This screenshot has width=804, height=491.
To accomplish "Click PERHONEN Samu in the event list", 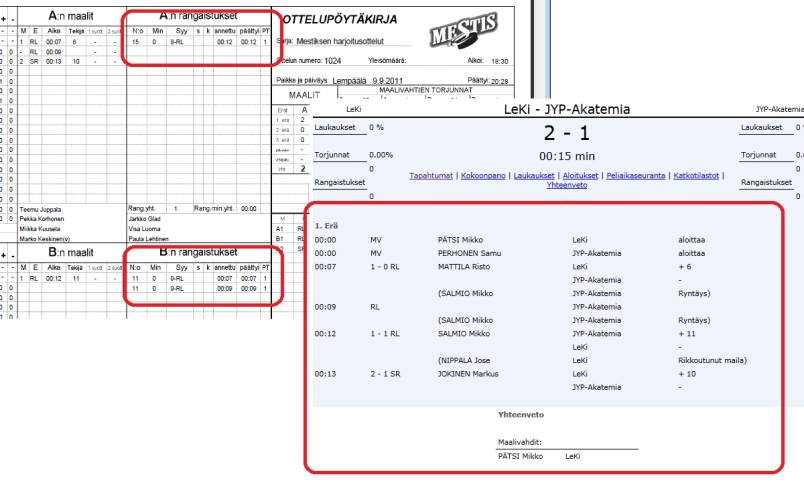I will click(469, 253).
